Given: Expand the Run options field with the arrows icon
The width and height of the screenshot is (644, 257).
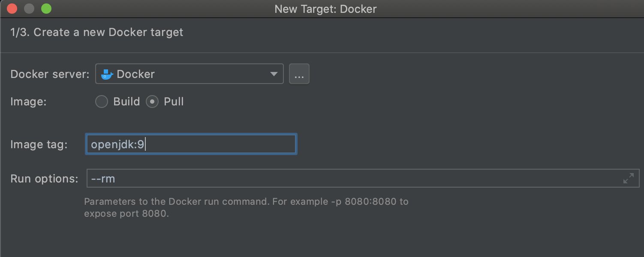Looking at the screenshot, I should tap(628, 178).
